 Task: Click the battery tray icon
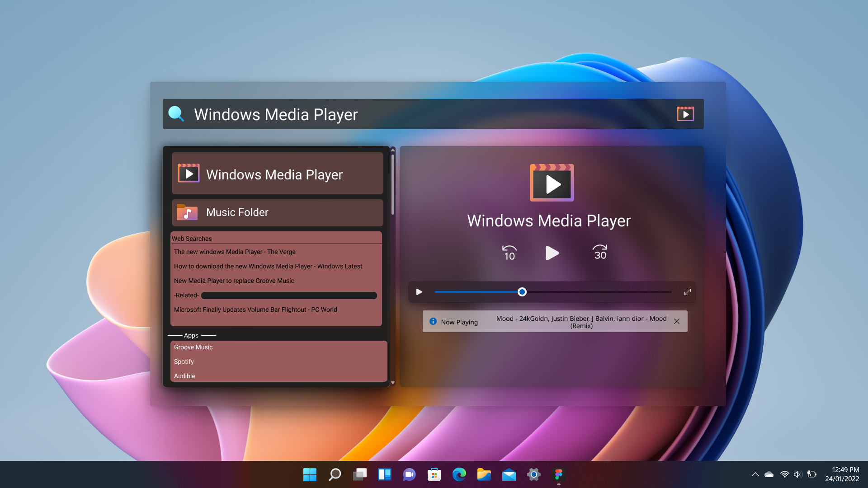coord(812,474)
